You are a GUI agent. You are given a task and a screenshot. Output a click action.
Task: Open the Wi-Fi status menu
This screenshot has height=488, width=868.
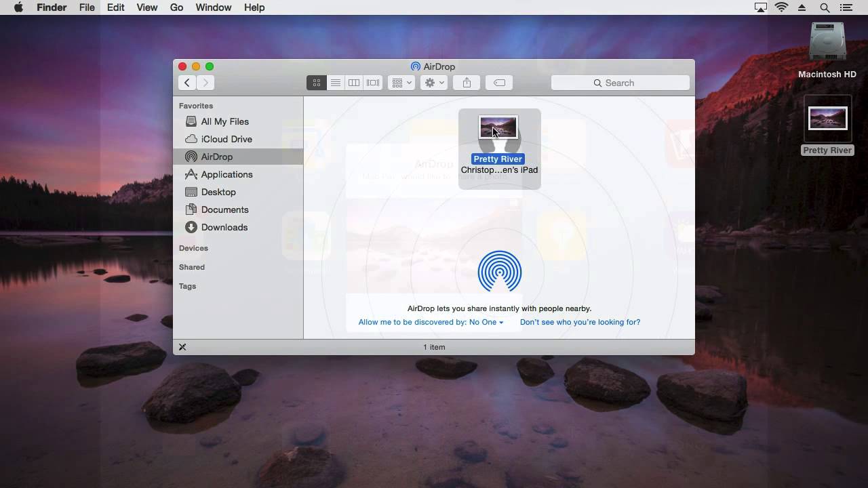click(x=782, y=7)
